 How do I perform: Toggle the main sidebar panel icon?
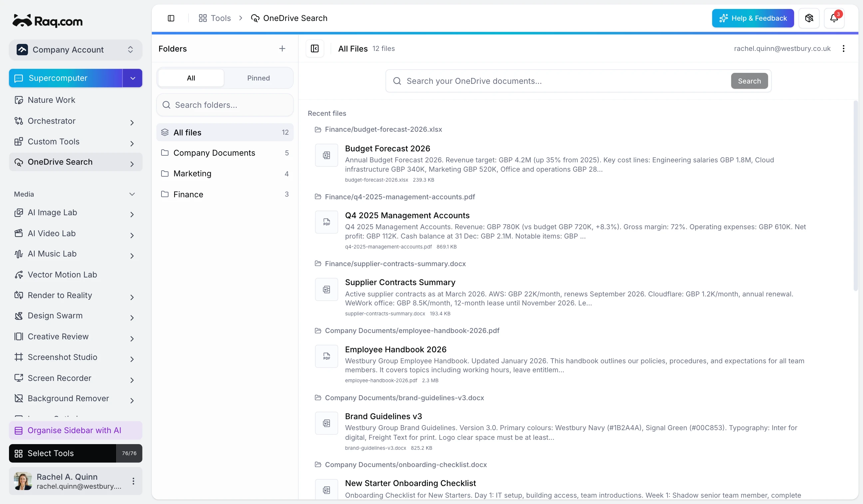pyautogui.click(x=171, y=18)
